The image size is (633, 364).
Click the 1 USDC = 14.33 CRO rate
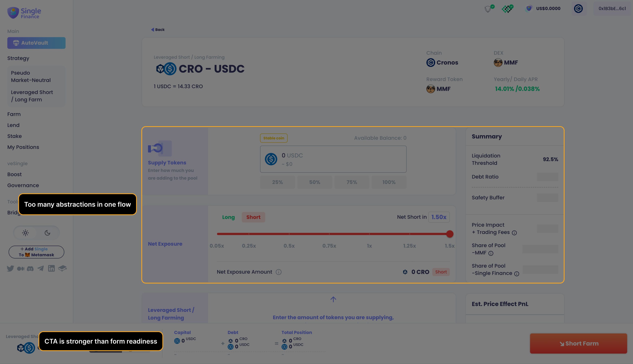pos(178,86)
